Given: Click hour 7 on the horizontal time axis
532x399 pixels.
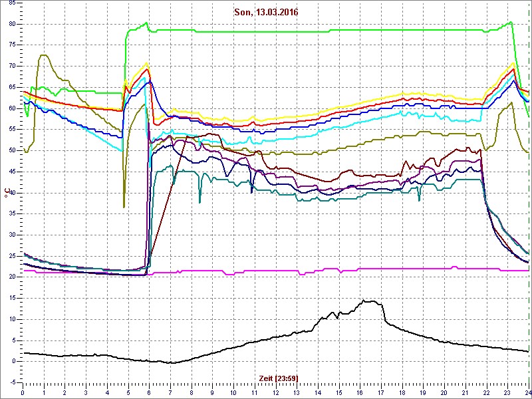Looking at the screenshot, I should pyautogui.click(x=170, y=393).
